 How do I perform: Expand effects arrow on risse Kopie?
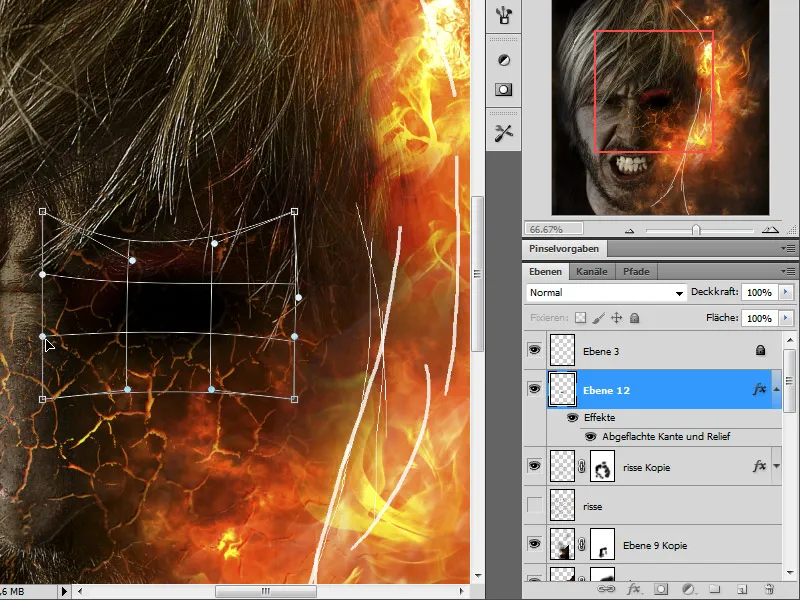(777, 466)
